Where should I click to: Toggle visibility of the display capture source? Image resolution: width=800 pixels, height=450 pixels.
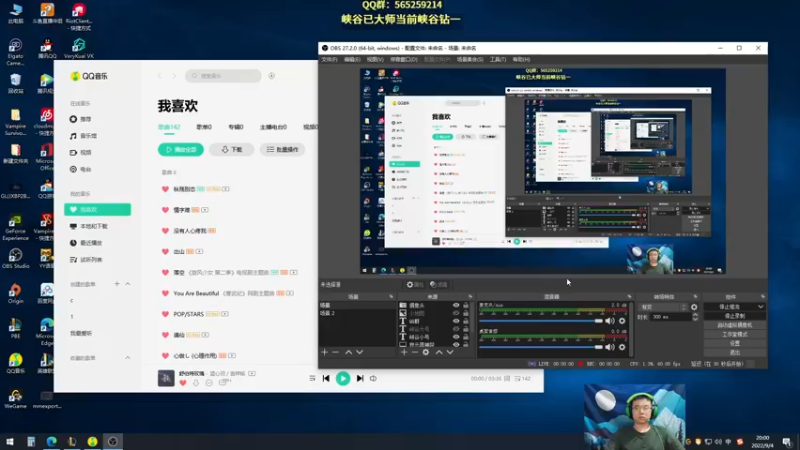(456, 345)
